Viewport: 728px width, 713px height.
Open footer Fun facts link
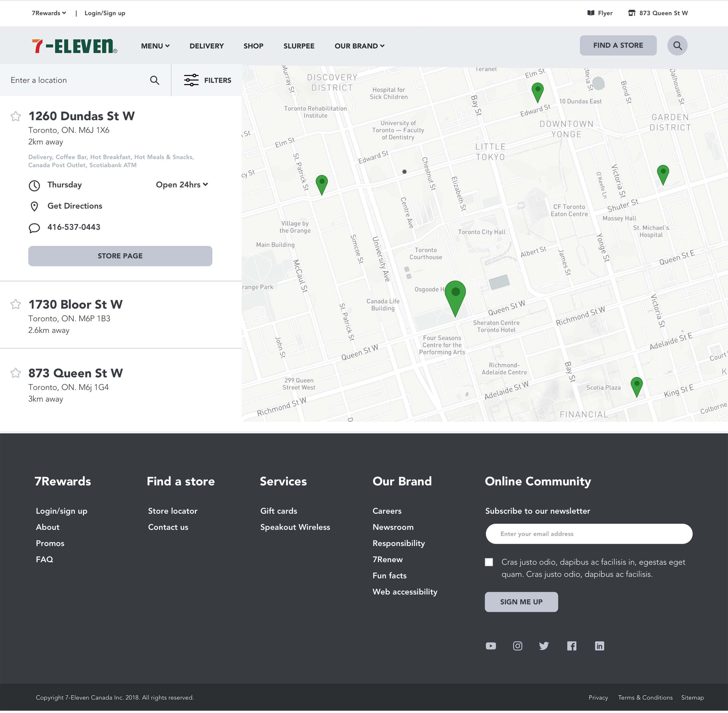[x=389, y=576]
